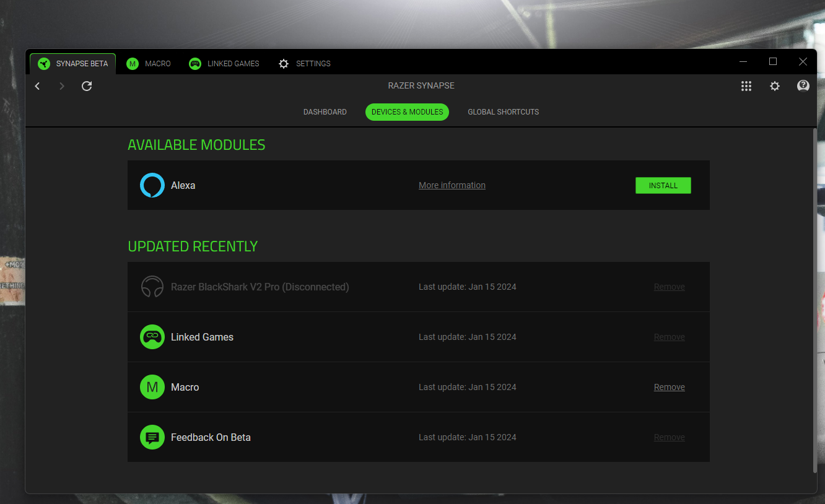The height and width of the screenshot is (504, 825).
Task: Click the Feedback On Beta last update date
Action: coord(468,437)
